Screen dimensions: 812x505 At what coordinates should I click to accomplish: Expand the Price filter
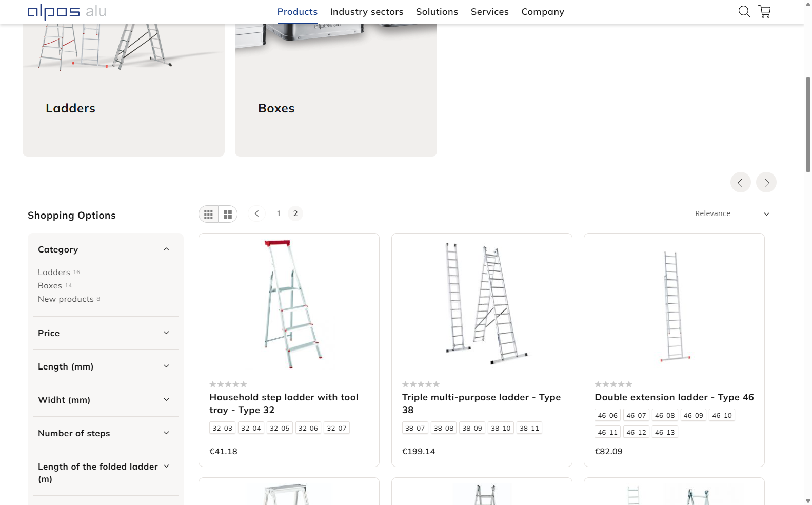tap(105, 333)
